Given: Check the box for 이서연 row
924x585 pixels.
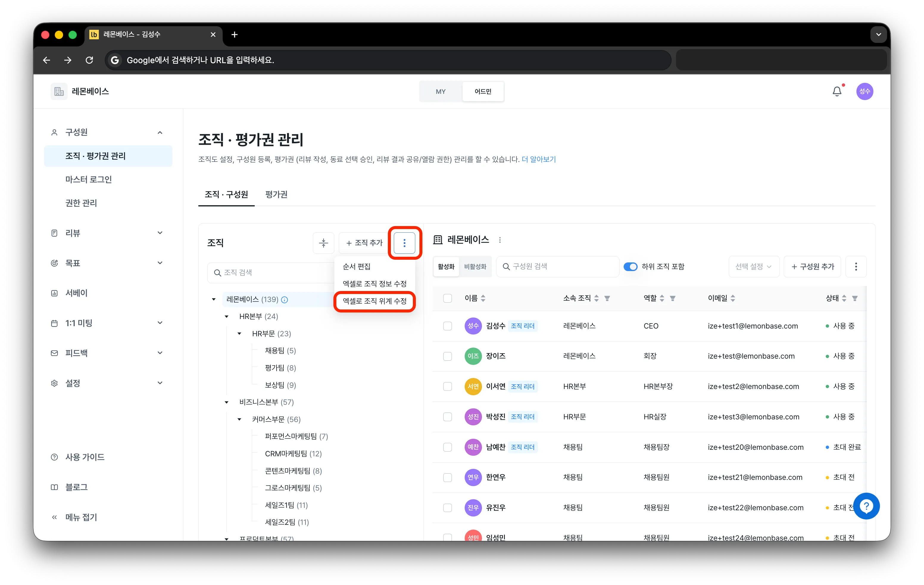Looking at the screenshot, I should (447, 387).
